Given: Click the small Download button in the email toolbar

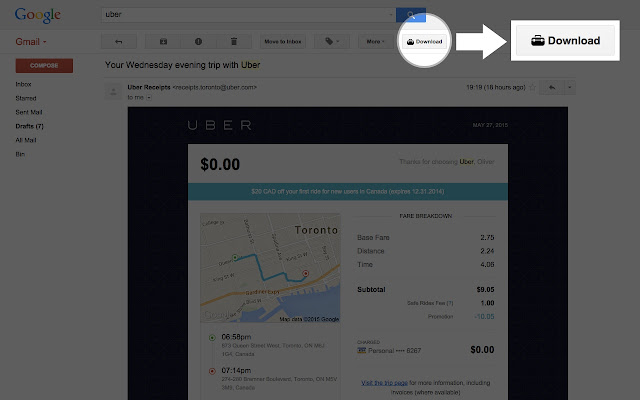Looking at the screenshot, I should coord(424,41).
